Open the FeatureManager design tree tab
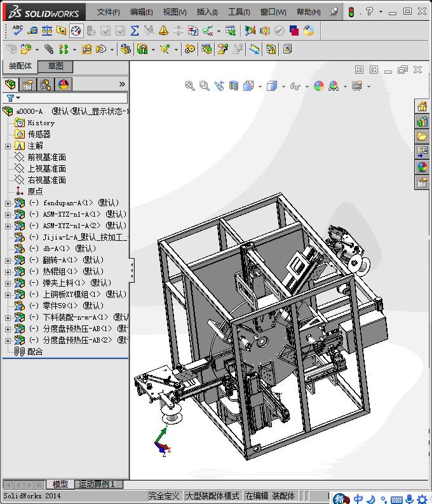The height and width of the screenshot is (504, 432). [x=10, y=85]
